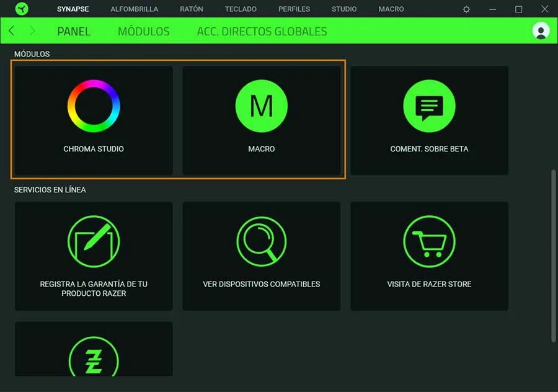Open the Macro module M icon
The height and width of the screenshot is (392, 558).
[x=262, y=106]
